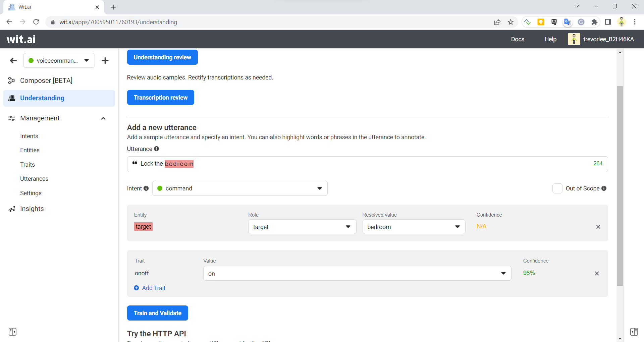Bookmark this page with the star
This screenshot has width=644, height=342.
tap(511, 22)
